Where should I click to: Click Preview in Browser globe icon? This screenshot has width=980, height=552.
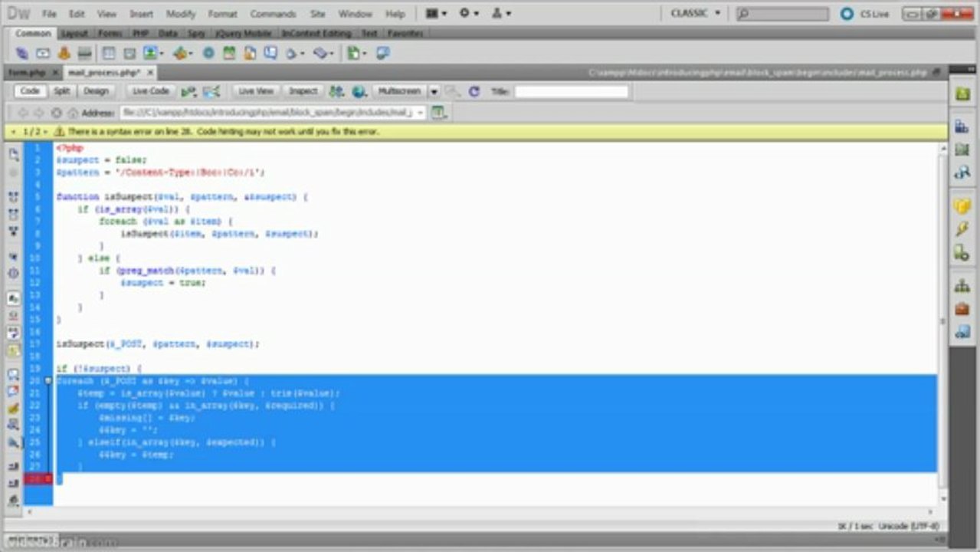tap(359, 91)
